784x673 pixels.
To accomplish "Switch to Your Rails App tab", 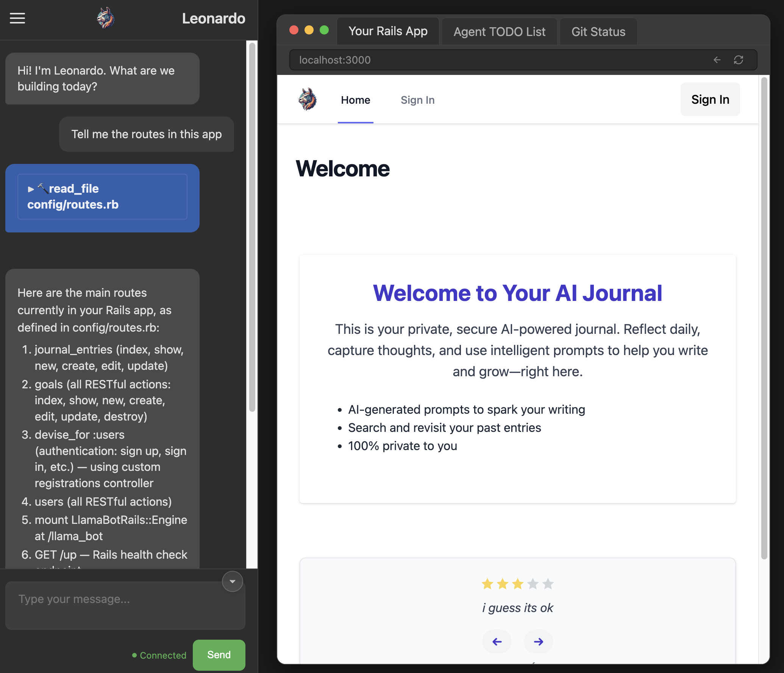I will (388, 31).
